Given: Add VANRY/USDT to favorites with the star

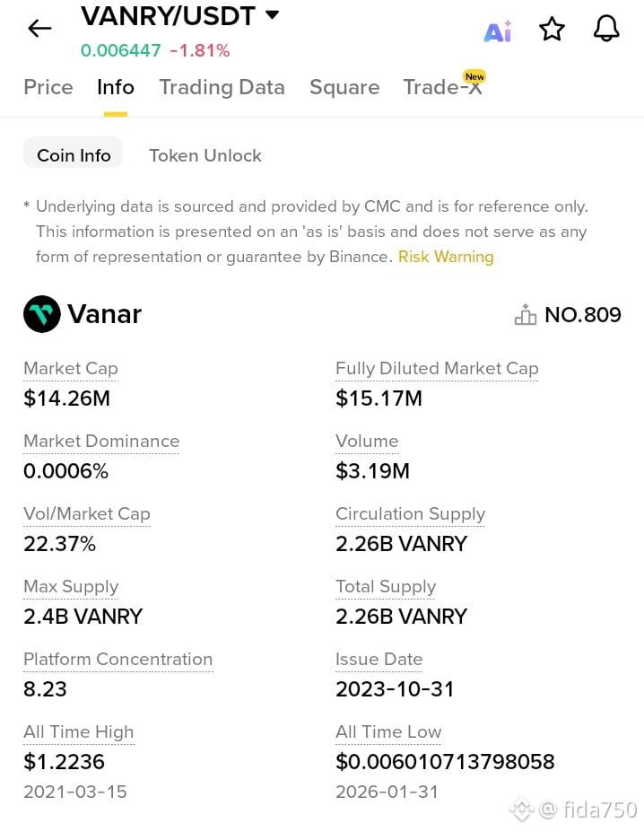Looking at the screenshot, I should 552,31.
